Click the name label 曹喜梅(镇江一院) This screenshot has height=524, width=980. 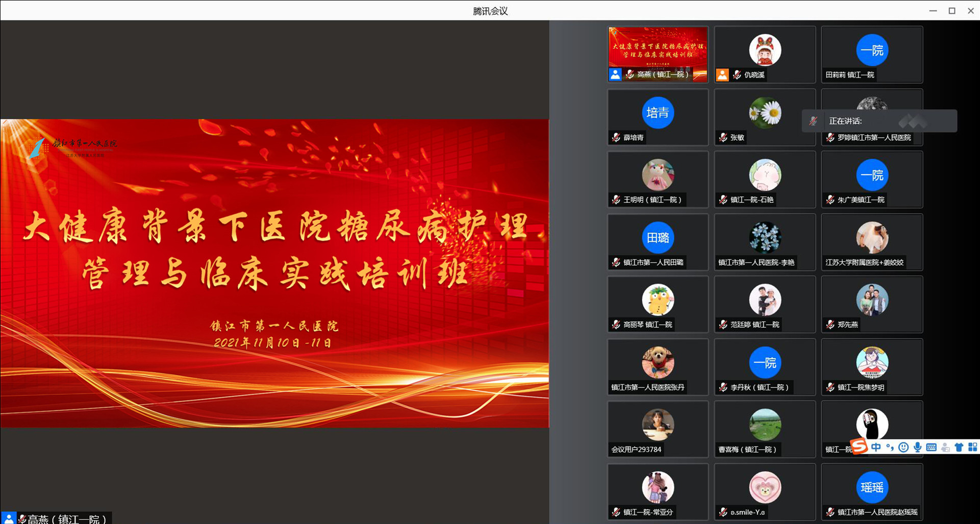pos(747,450)
